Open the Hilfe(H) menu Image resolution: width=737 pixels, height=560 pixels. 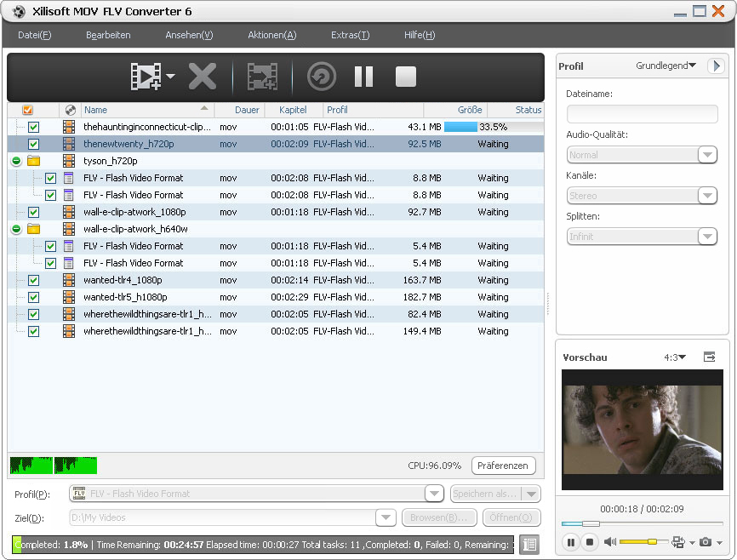pos(420,35)
